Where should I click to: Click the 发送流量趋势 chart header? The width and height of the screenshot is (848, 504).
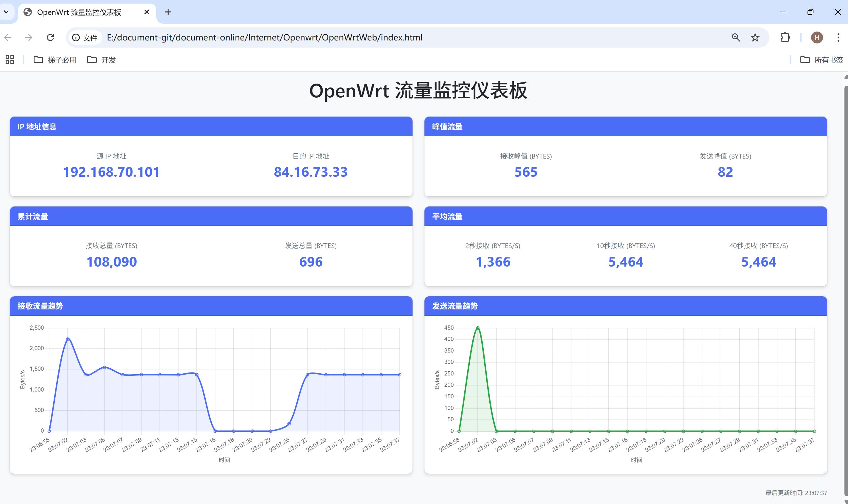[x=625, y=306]
